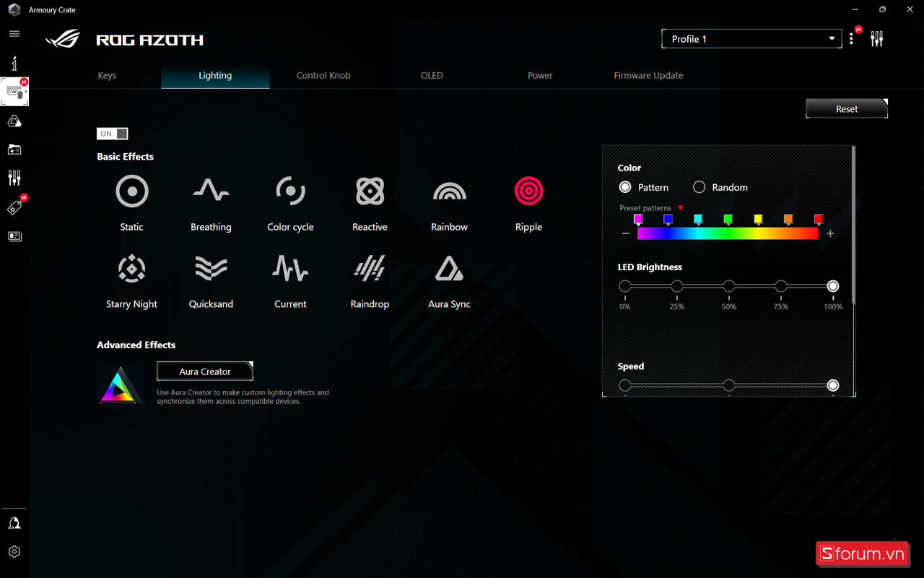Open the Power tab
This screenshot has height=578, width=924.
(540, 75)
